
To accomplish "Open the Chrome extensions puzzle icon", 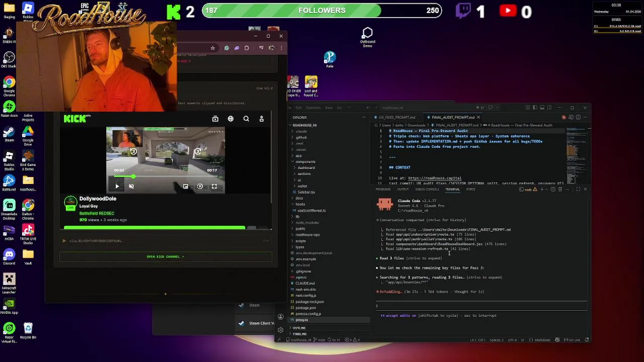I will (x=247, y=48).
